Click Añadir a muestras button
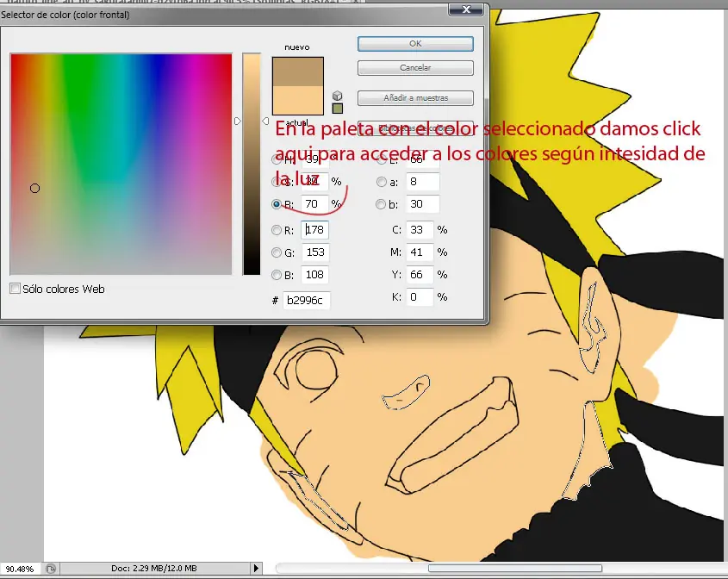 pos(415,98)
